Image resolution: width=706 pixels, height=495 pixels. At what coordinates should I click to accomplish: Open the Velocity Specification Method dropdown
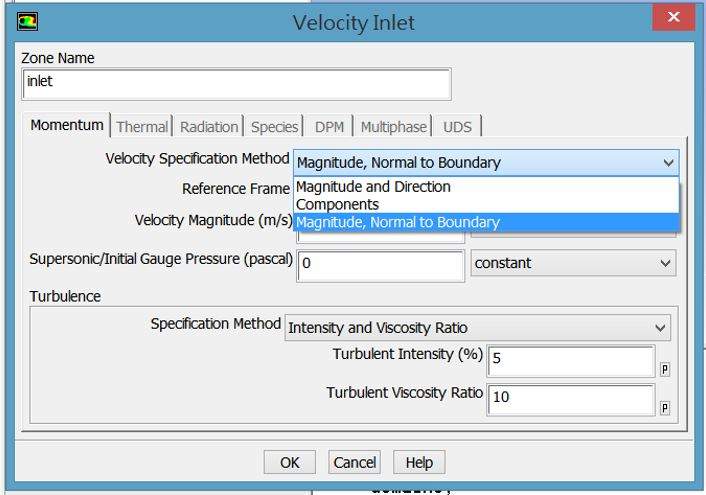tap(486, 162)
